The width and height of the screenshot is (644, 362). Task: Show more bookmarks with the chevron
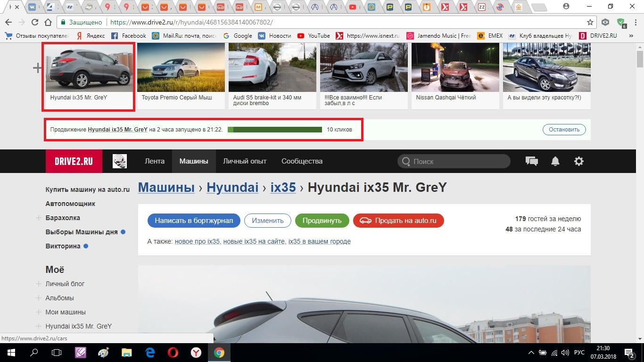pyautogui.click(x=632, y=35)
